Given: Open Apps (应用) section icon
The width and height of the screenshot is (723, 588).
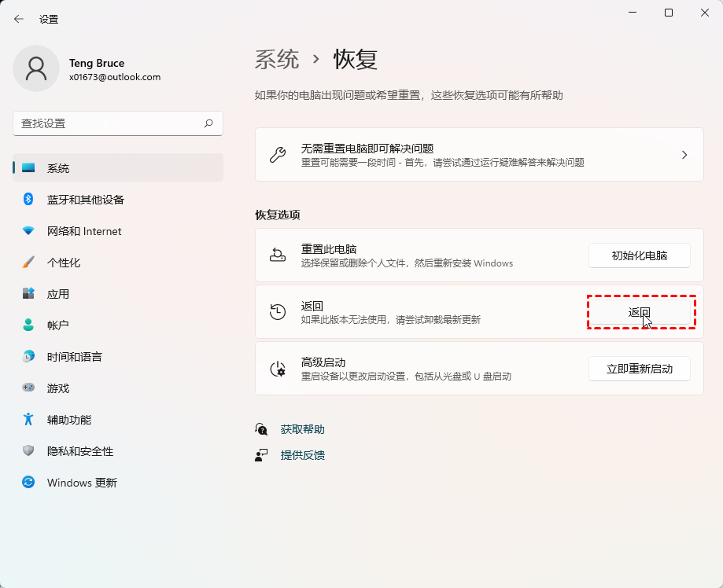Looking at the screenshot, I should 28,294.
